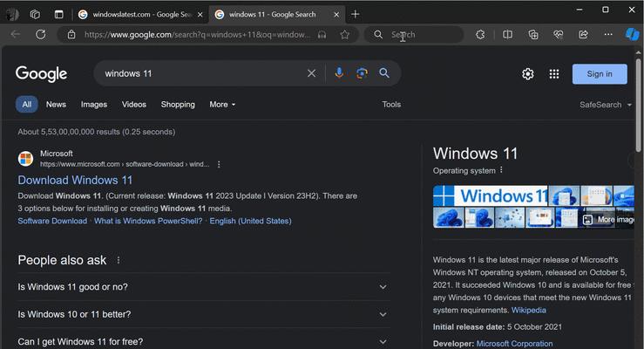Share this page
644x349 pixels.
(583, 35)
